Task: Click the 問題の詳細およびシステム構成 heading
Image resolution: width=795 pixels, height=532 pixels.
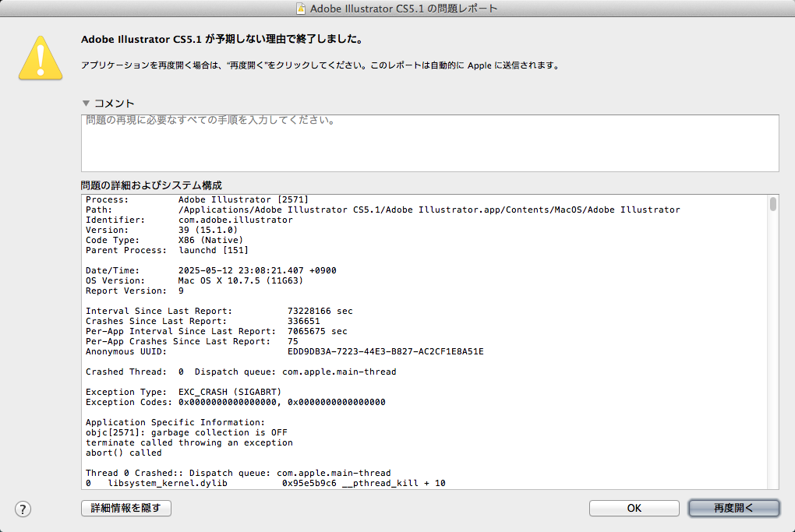Action: pyautogui.click(x=151, y=185)
